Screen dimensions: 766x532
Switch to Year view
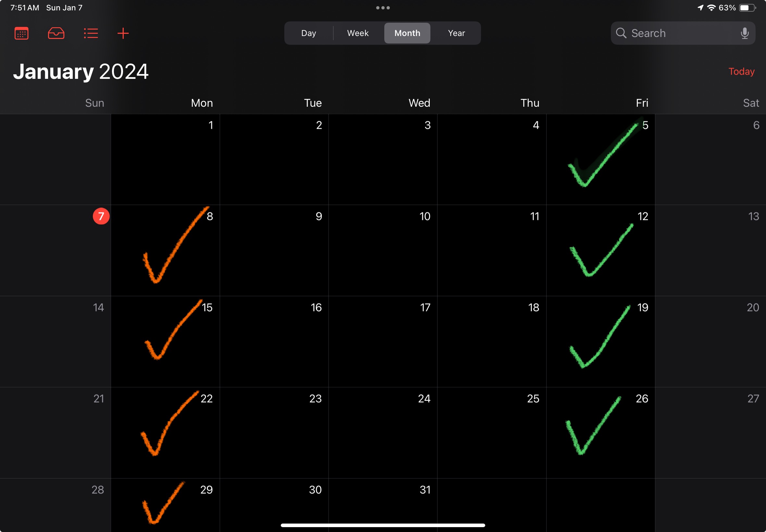456,33
